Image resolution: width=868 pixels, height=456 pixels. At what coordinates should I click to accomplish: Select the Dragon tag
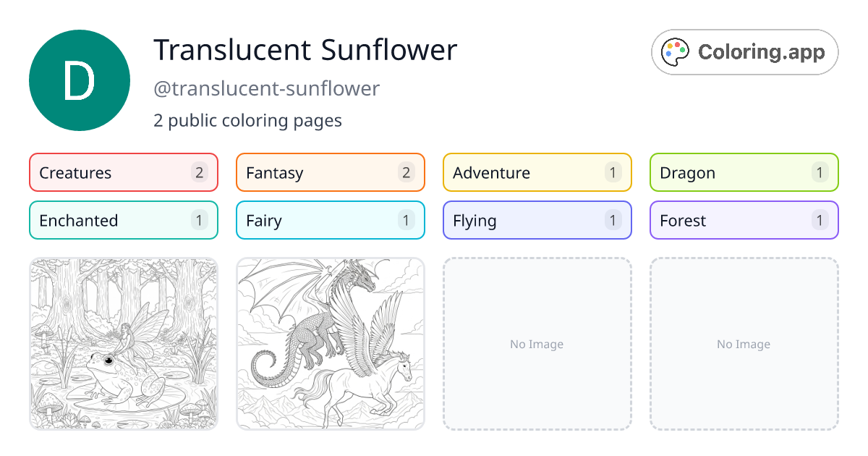coord(744,172)
